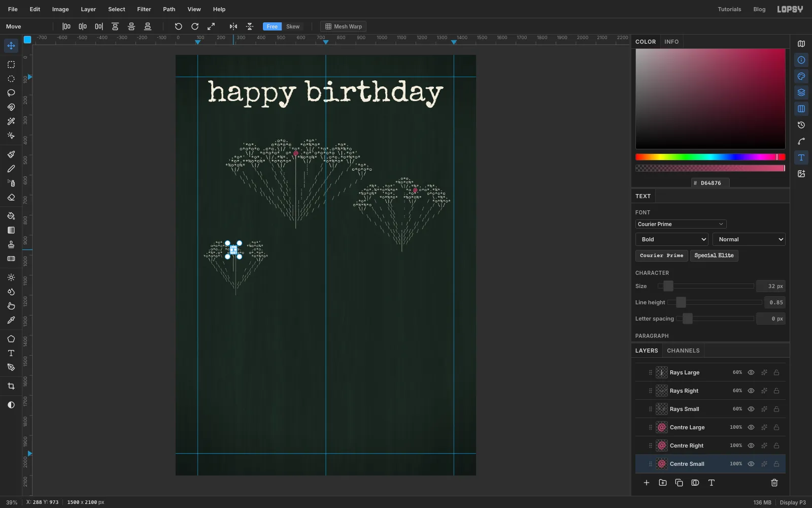Delete layer with the trash icon
Screen dimensions: 812x508
tap(774, 483)
